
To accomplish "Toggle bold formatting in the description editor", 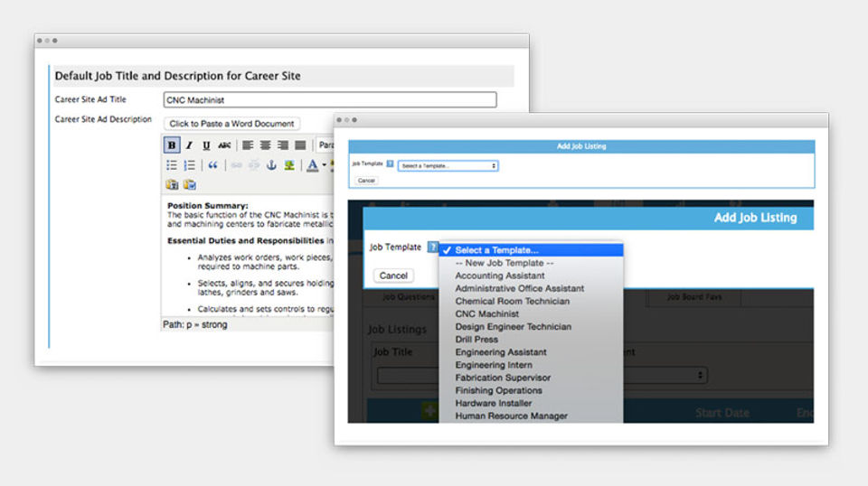I will click(172, 145).
